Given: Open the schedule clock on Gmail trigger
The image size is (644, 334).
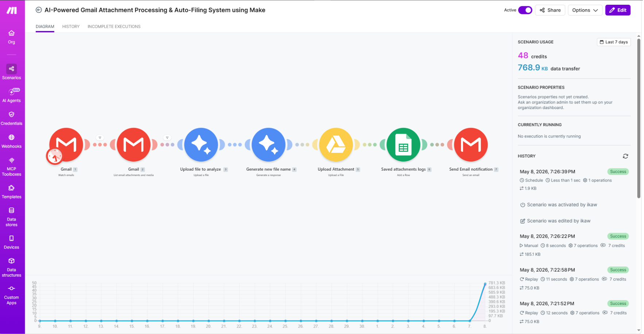Looking at the screenshot, I should click(55, 156).
